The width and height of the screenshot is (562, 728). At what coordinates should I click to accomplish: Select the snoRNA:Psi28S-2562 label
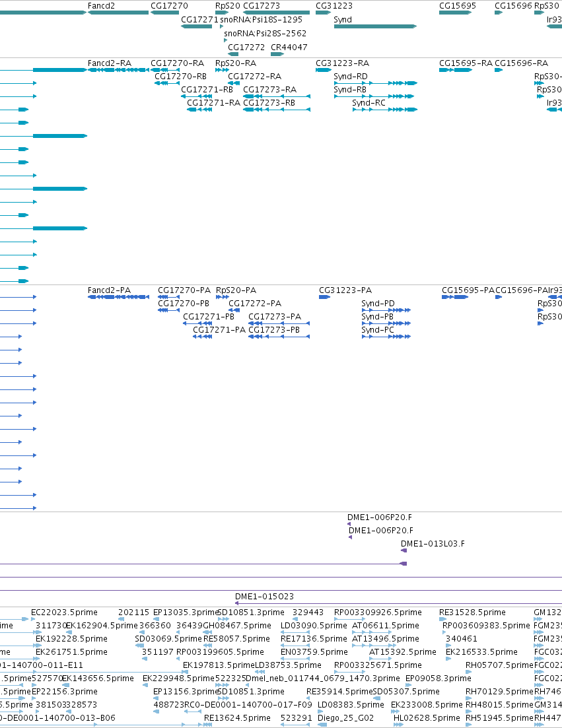point(265,34)
